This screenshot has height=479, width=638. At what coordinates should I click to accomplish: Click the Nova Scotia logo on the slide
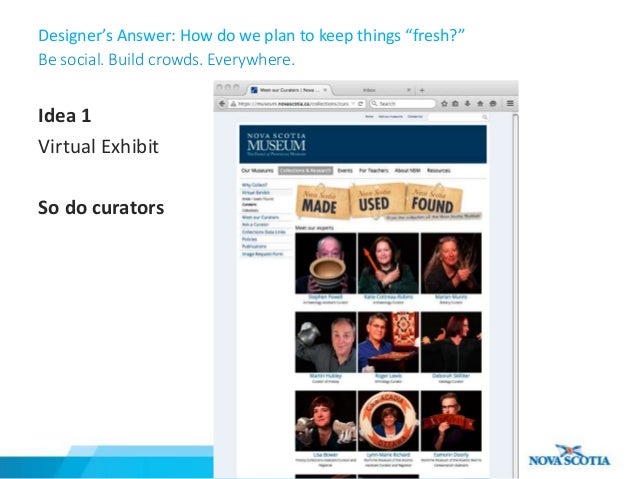pos(569,455)
